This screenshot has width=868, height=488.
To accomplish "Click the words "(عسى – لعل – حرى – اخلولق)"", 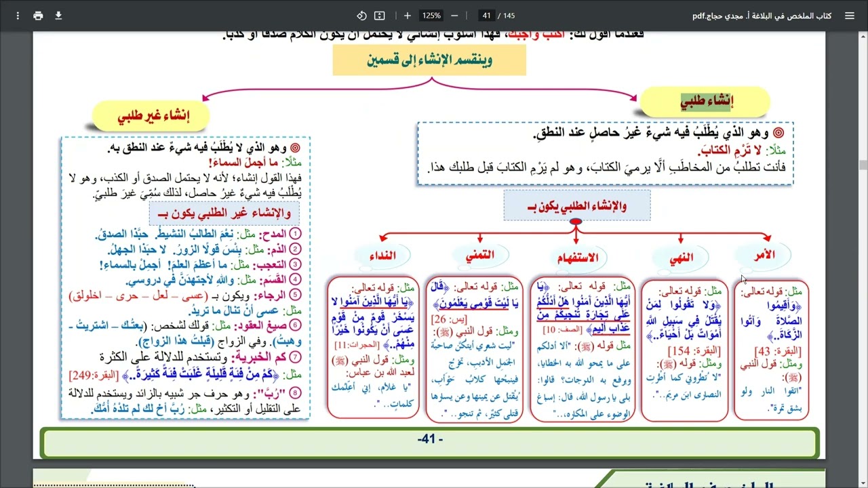I will point(140,296).
